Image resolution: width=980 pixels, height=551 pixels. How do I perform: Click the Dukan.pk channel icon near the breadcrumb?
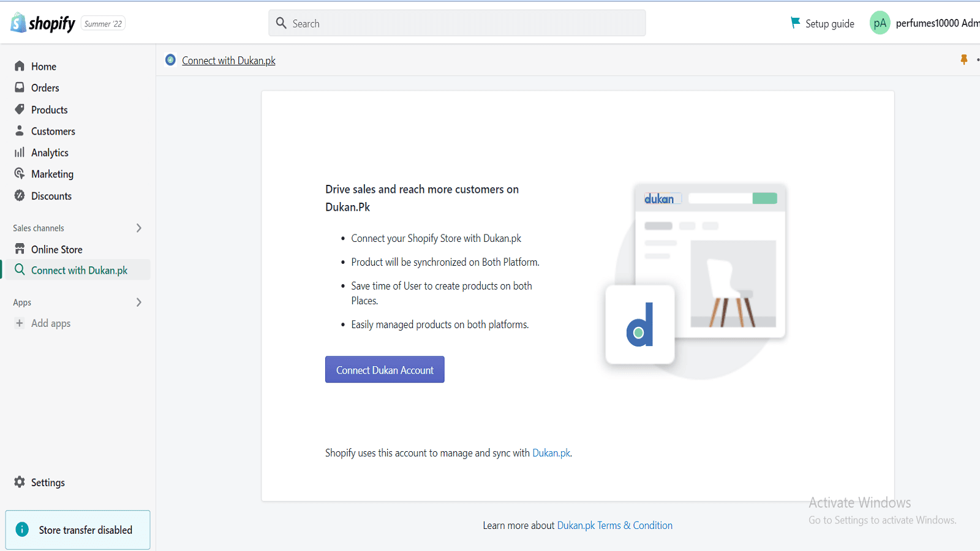[x=170, y=60]
